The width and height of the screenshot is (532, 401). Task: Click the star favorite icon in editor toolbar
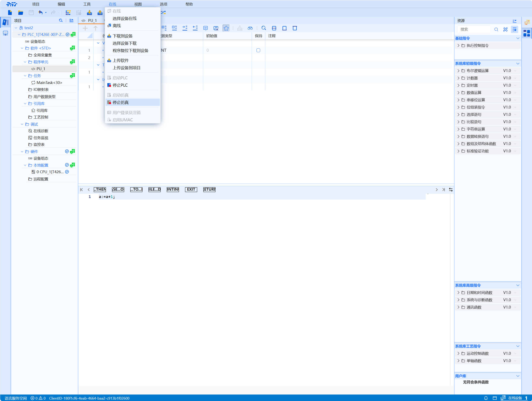click(x=226, y=28)
